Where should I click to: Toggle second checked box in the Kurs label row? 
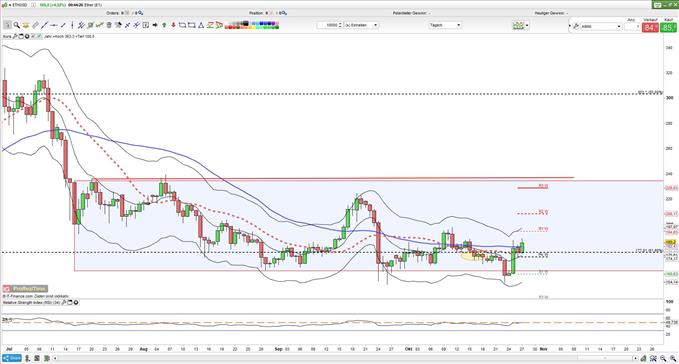point(39,36)
